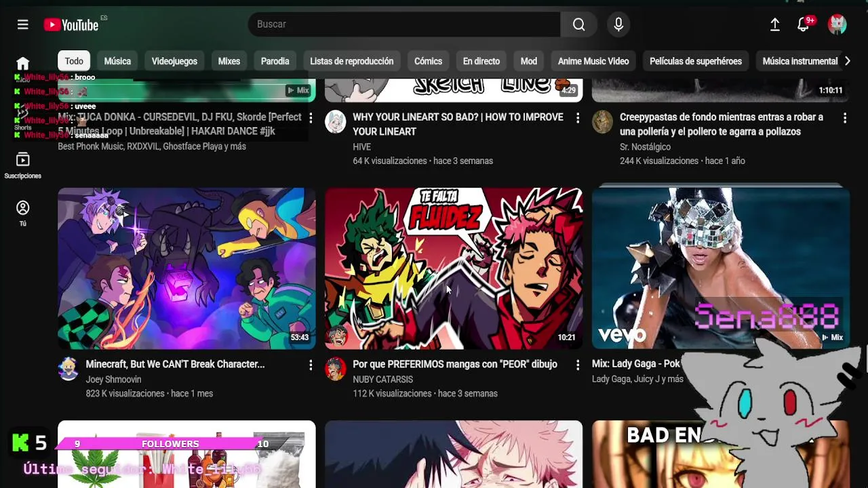868x488 pixels.
Task: Open NUBY CATARSIS channel avatar
Action: (x=336, y=369)
